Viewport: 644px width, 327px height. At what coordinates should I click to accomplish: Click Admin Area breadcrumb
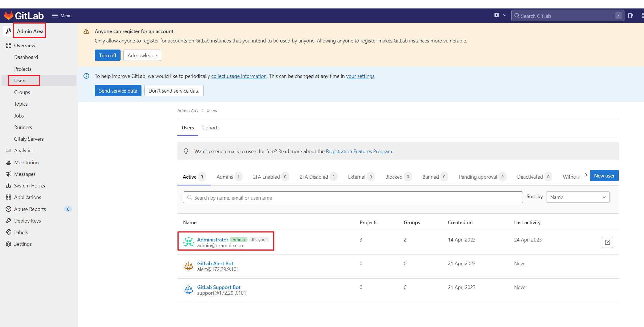pyautogui.click(x=188, y=110)
